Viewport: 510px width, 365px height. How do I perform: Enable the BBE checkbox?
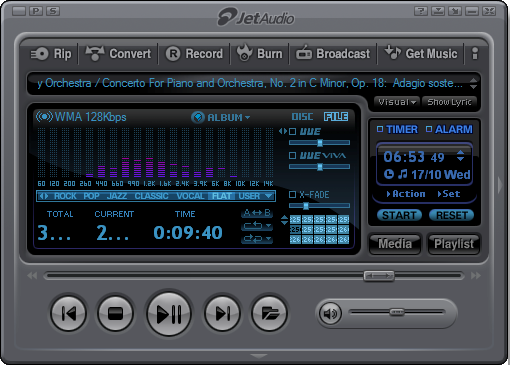[x=292, y=131]
